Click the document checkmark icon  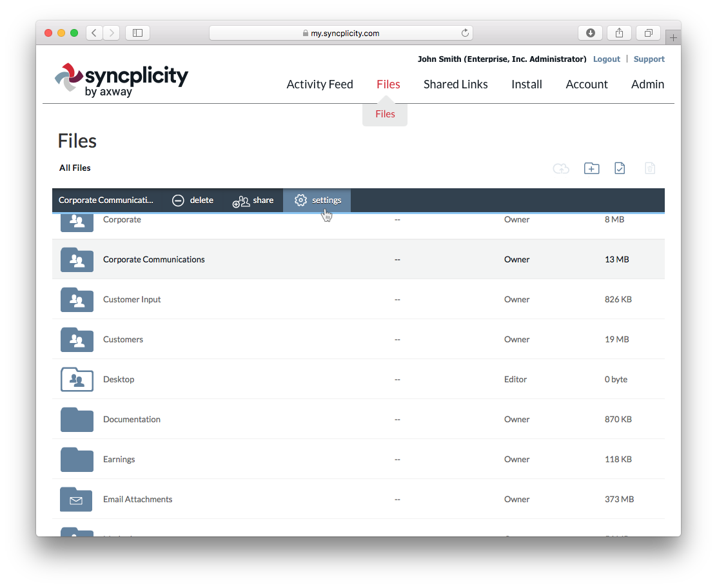620,168
